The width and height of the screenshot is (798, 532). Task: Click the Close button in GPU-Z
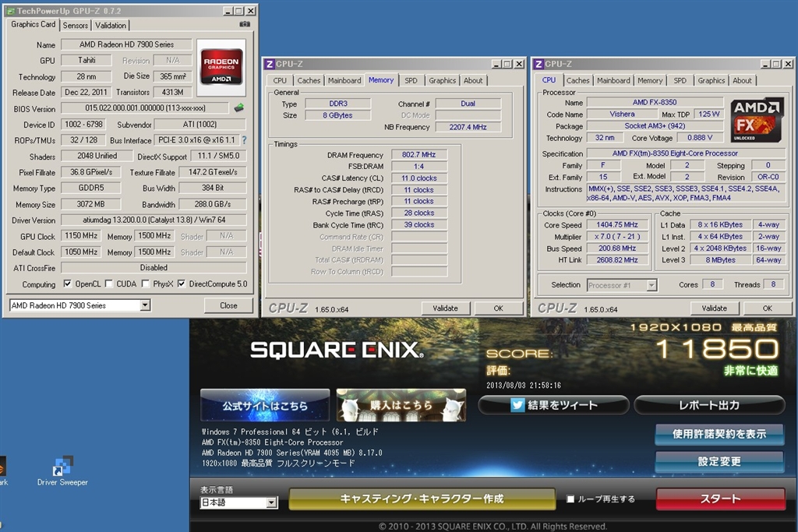tap(228, 305)
